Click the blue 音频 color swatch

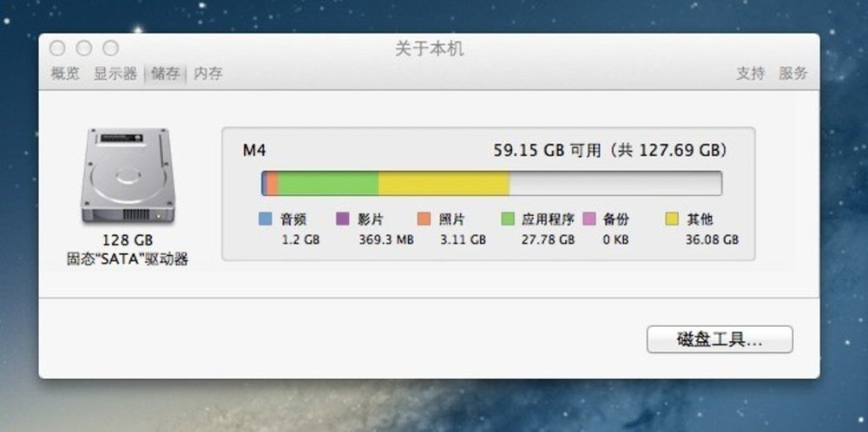pyautogui.click(x=266, y=219)
